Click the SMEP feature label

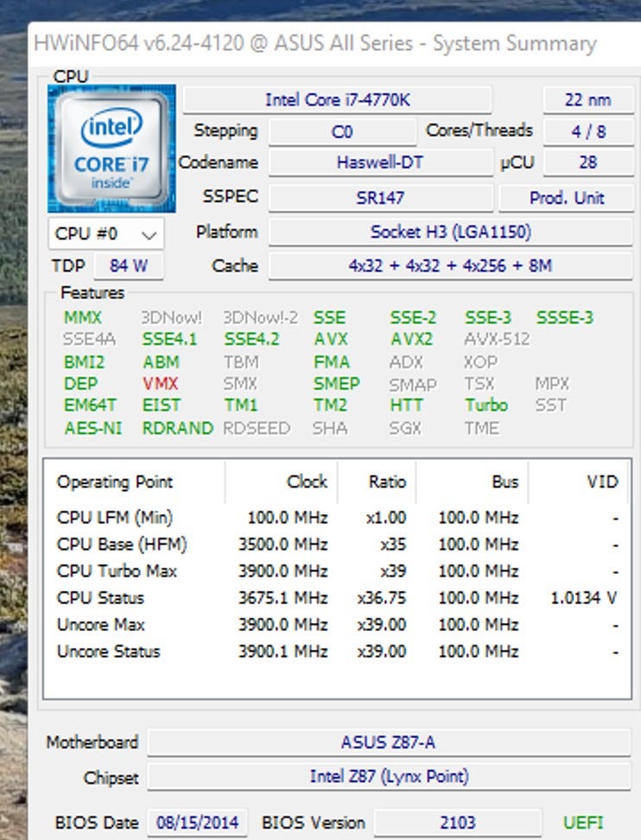[x=337, y=384]
